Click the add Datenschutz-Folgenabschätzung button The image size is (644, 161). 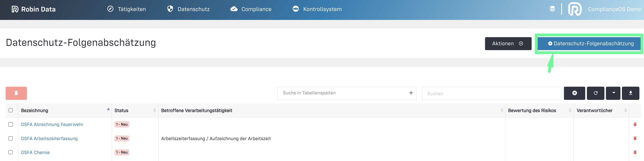[589, 44]
